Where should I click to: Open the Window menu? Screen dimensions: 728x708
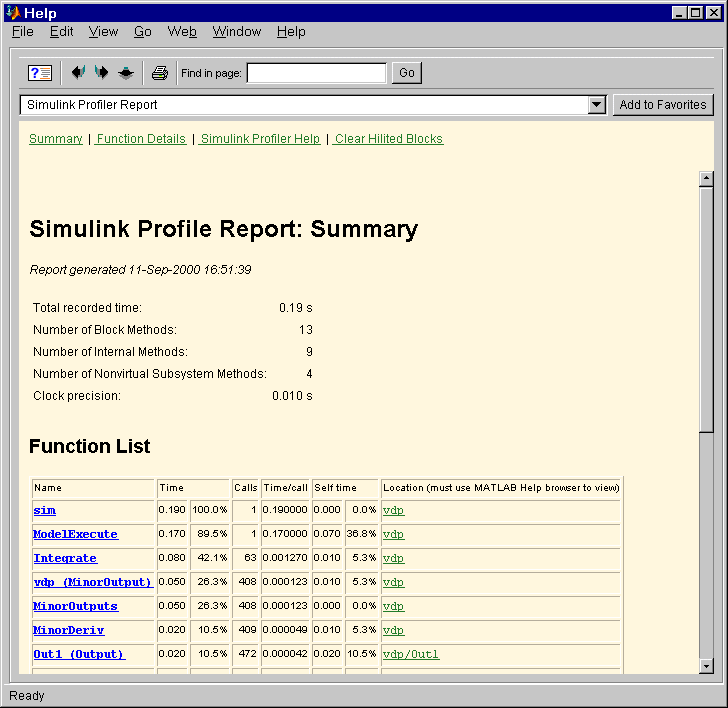[236, 32]
